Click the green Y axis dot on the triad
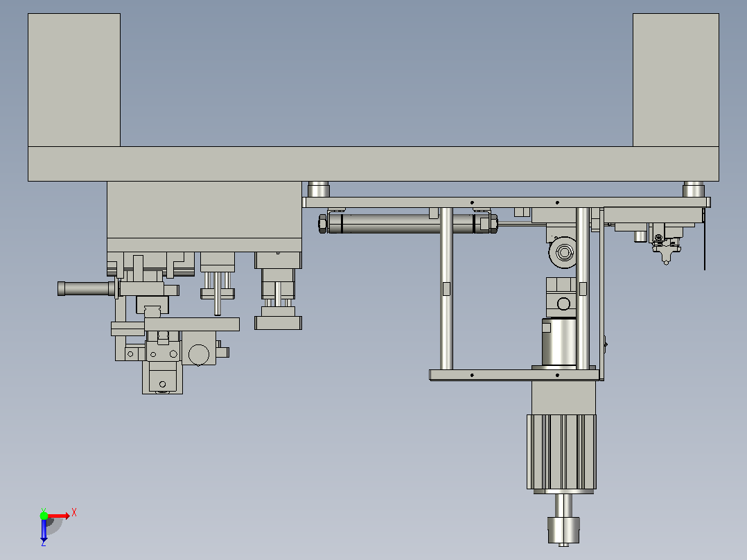The width and height of the screenshot is (747, 560). [44, 515]
